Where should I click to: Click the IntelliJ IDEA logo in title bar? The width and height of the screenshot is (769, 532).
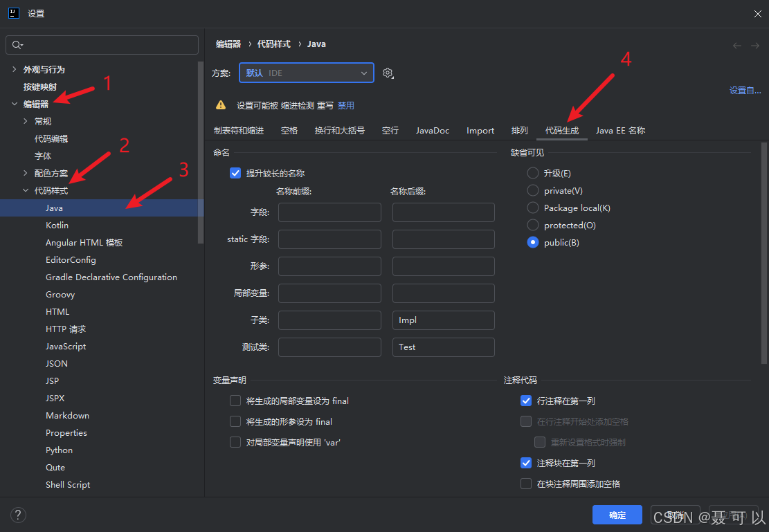pos(13,12)
